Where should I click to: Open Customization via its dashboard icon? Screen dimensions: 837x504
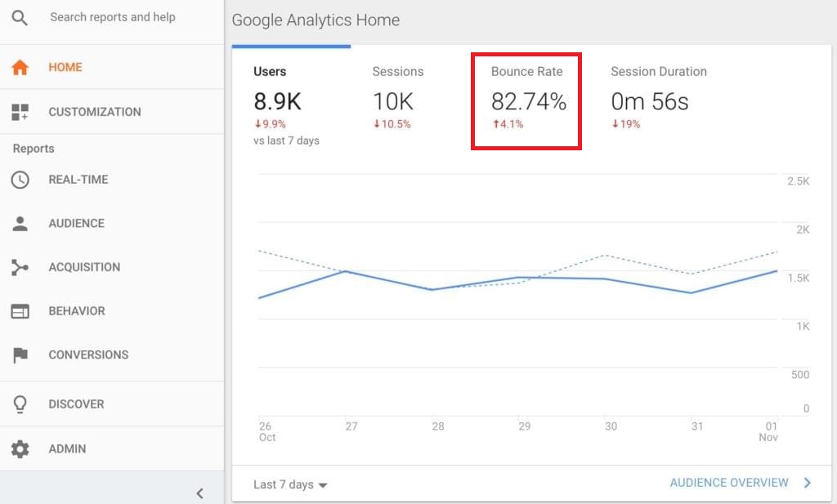pos(20,113)
